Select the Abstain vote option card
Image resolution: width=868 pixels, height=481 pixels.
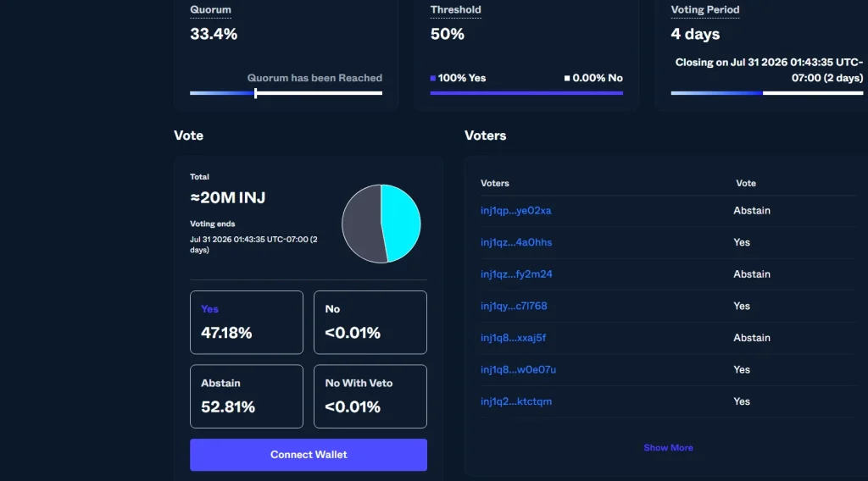click(x=247, y=396)
